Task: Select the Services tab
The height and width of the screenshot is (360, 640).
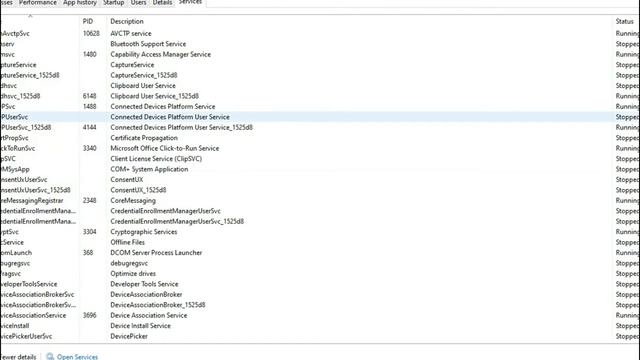Action: (x=190, y=2)
